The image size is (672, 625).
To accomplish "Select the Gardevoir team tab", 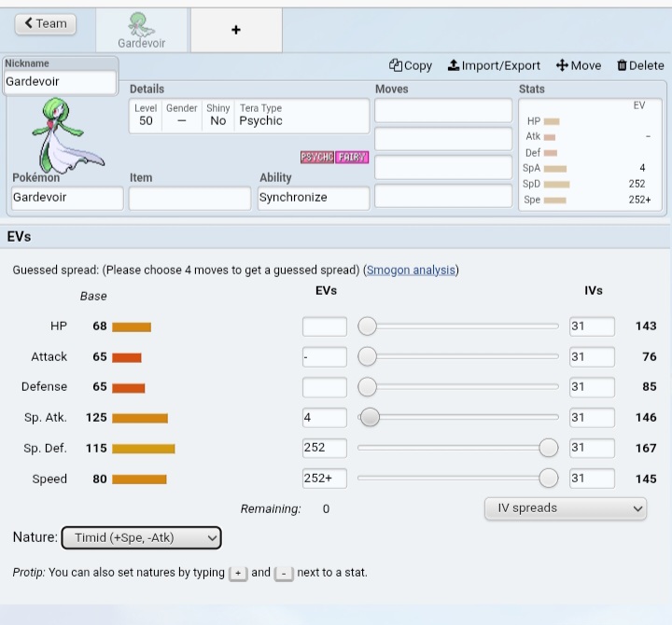I will (x=142, y=31).
